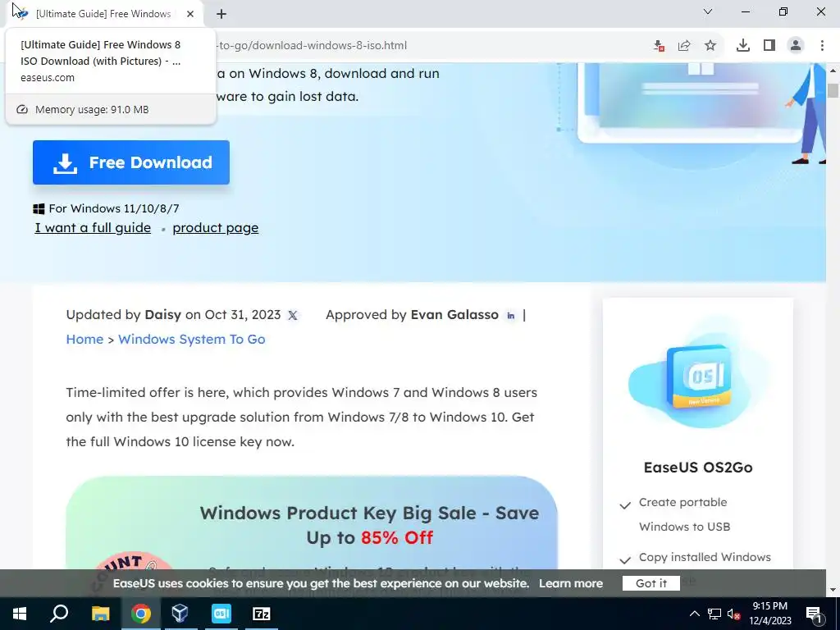Image resolution: width=840 pixels, height=630 pixels.
Task: Select the Free Windows tab title
Action: [x=103, y=14]
